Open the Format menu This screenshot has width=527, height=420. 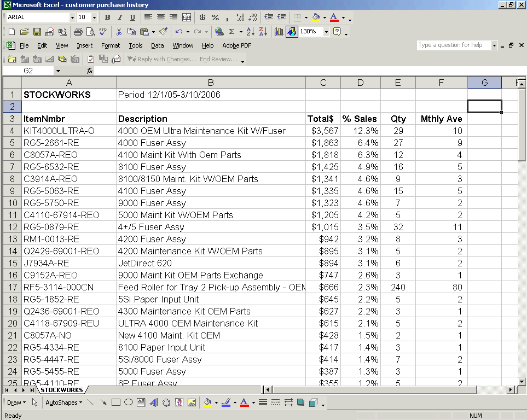[111, 46]
